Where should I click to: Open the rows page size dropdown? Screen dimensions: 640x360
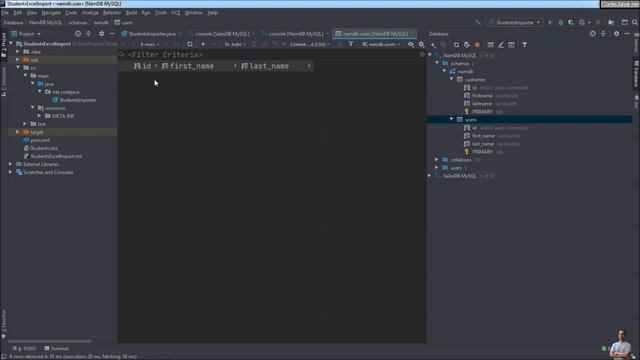(x=149, y=44)
